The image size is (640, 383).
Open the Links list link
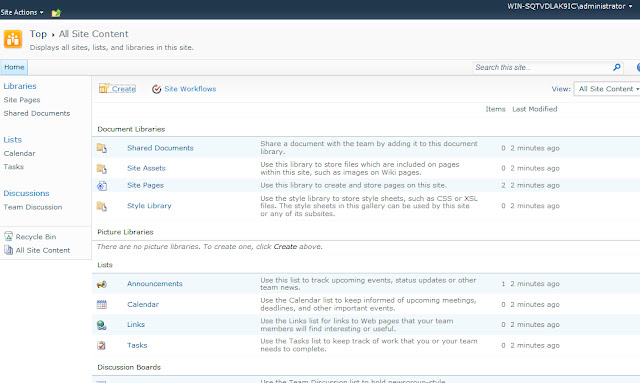[136, 324]
